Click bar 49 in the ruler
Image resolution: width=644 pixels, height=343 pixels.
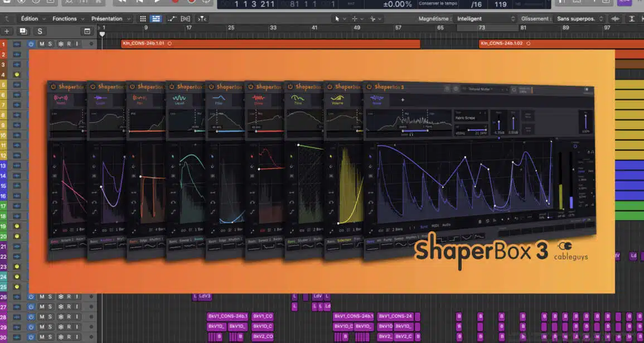click(357, 27)
